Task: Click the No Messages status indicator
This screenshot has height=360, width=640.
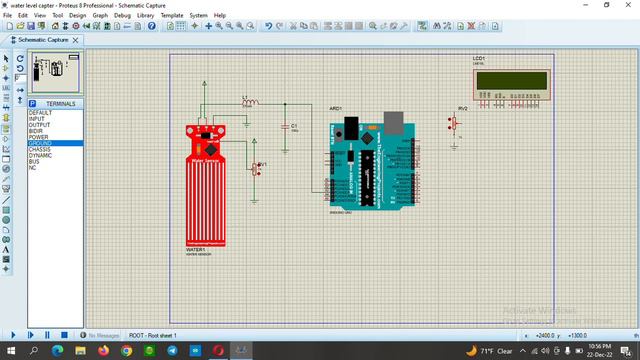Action: click(100, 335)
